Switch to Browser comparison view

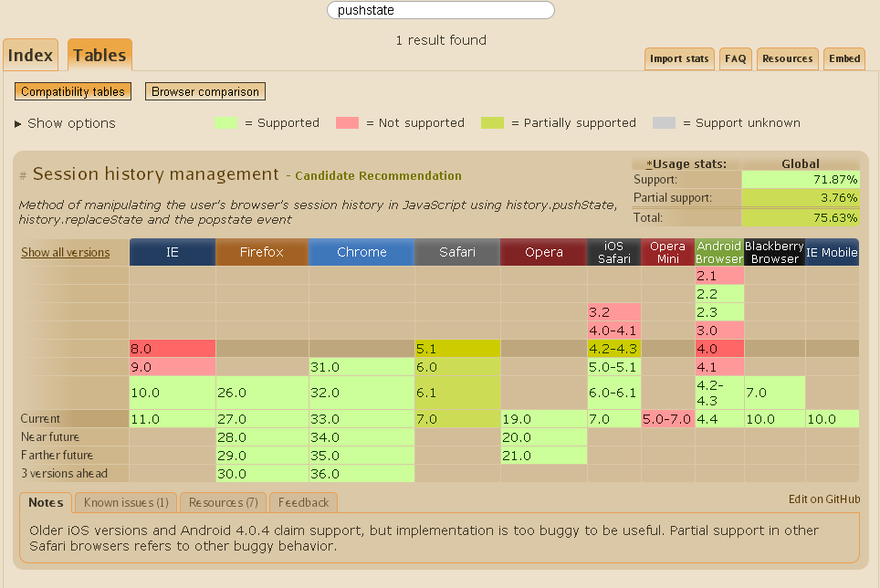(x=205, y=91)
